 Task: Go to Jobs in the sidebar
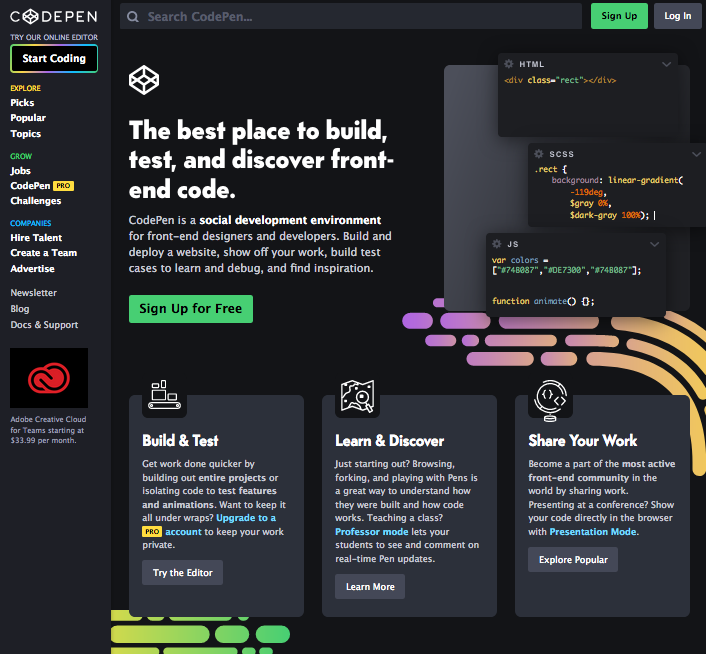(20, 171)
